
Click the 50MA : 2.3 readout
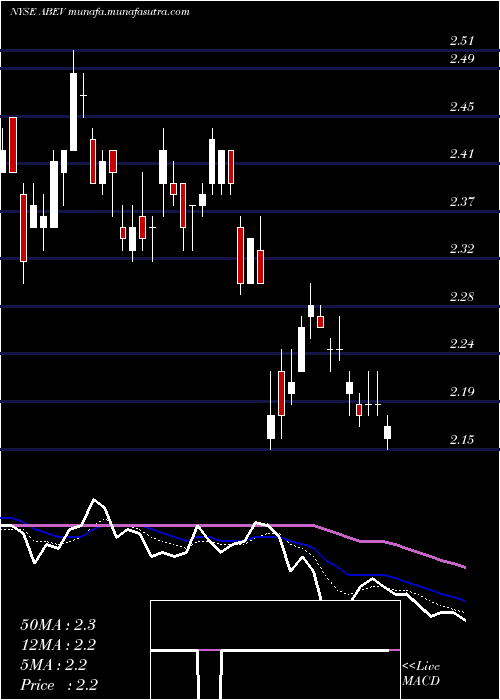(58, 625)
